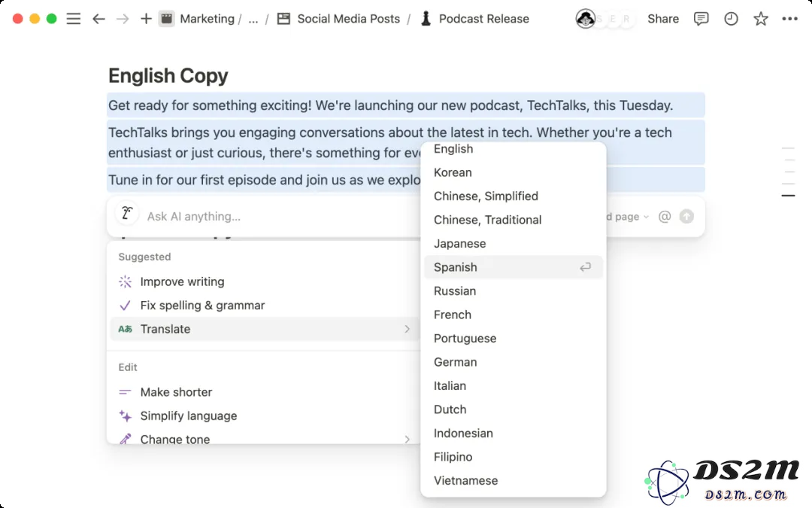812x508 pixels.
Task: Expand the Change tone submenu chevron
Action: click(407, 440)
